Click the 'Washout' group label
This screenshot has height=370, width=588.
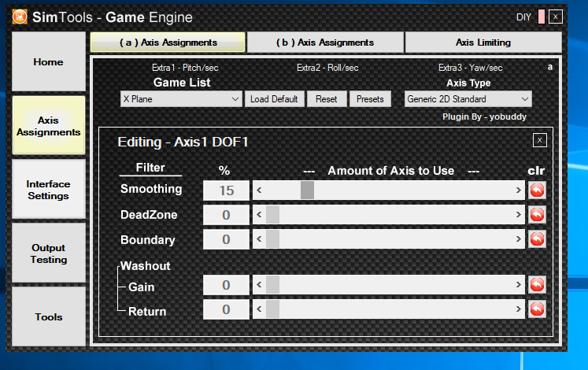146,266
